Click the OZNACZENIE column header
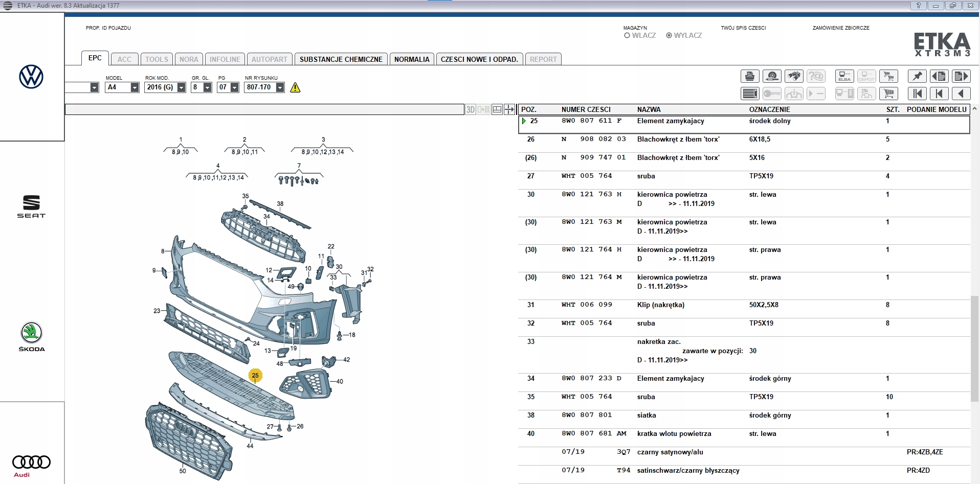The width and height of the screenshot is (980, 484). pyautogui.click(x=770, y=109)
